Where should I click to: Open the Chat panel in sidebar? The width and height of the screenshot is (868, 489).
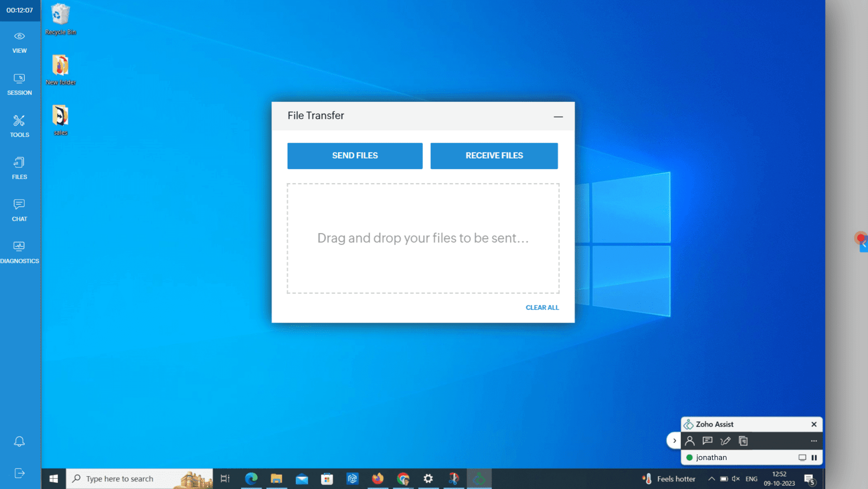(19, 210)
